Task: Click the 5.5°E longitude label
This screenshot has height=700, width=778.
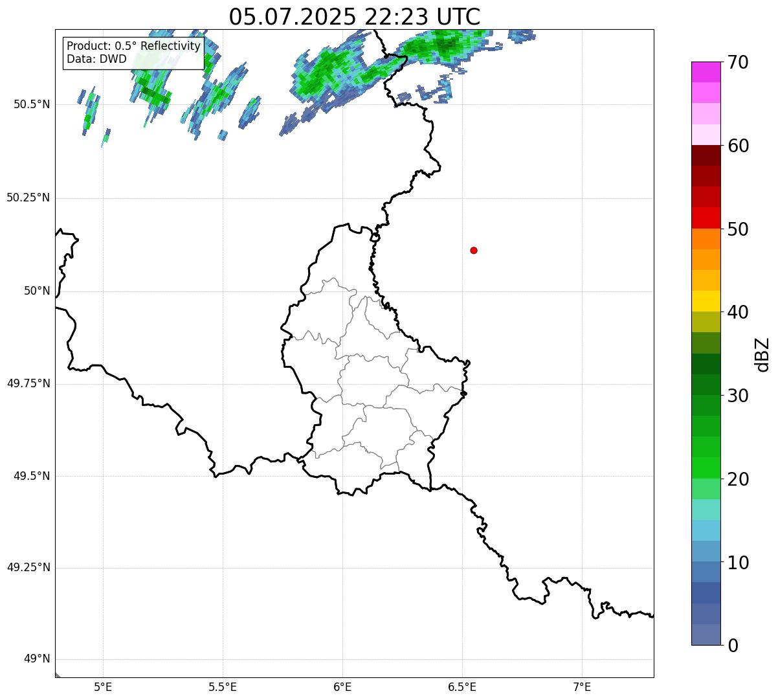Action: point(223,687)
